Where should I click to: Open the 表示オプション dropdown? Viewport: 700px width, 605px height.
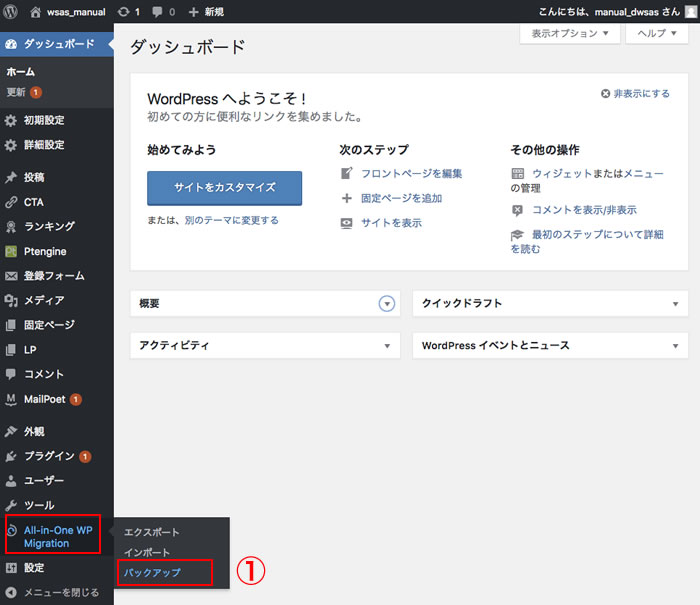pos(563,33)
